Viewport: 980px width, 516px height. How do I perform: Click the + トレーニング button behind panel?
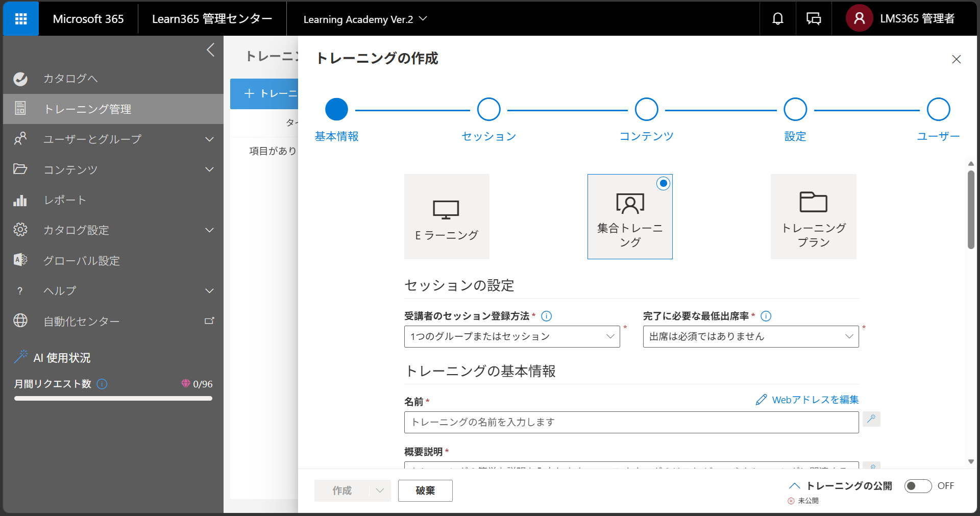point(264,94)
